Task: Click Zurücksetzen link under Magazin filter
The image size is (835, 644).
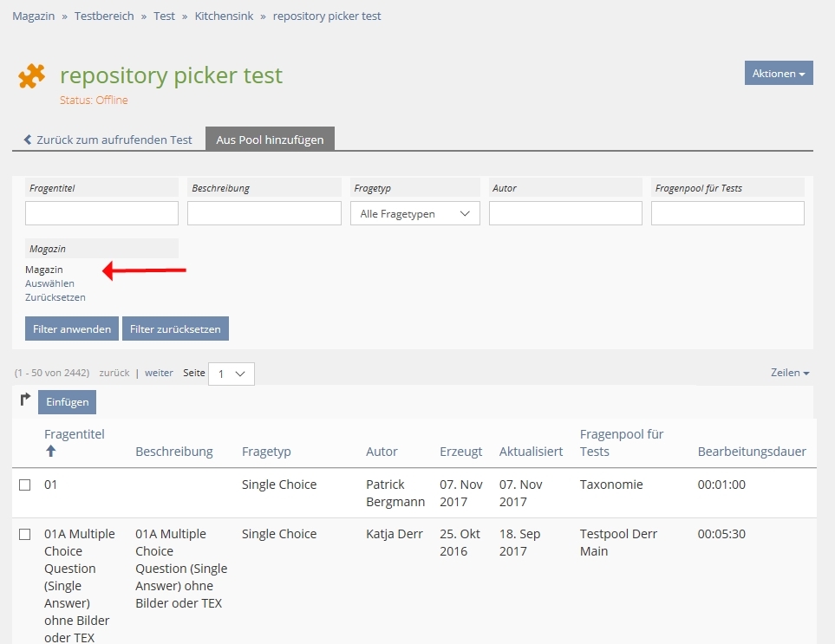Action: click(55, 297)
